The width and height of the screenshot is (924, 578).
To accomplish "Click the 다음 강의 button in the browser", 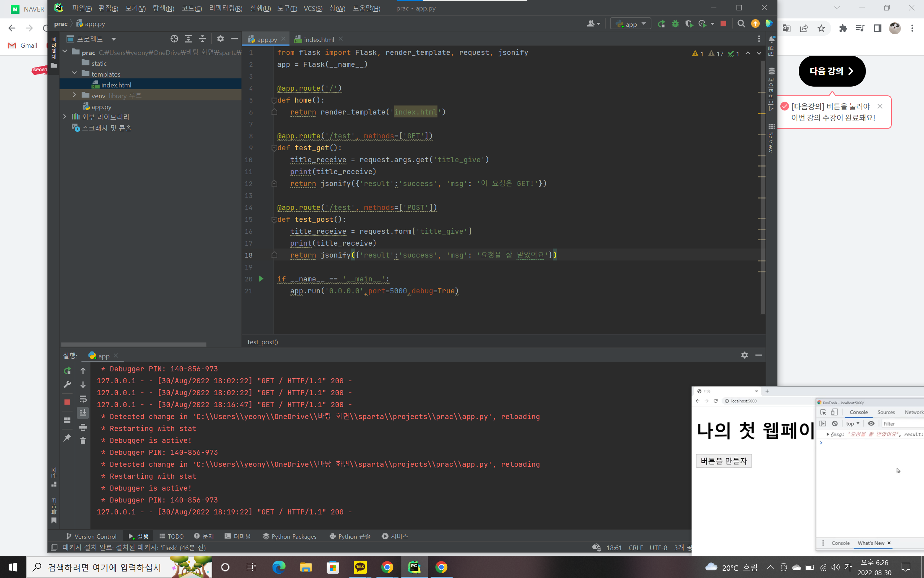I will point(832,71).
